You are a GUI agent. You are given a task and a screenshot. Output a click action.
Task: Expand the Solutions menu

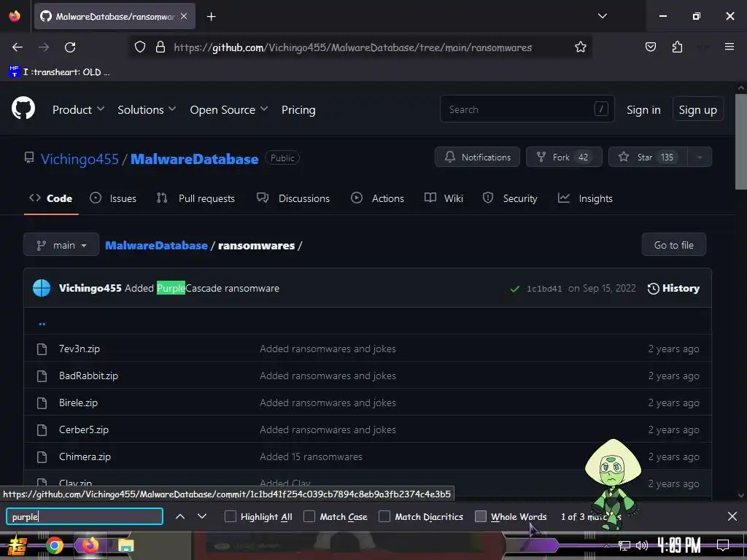pyautogui.click(x=147, y=109)
